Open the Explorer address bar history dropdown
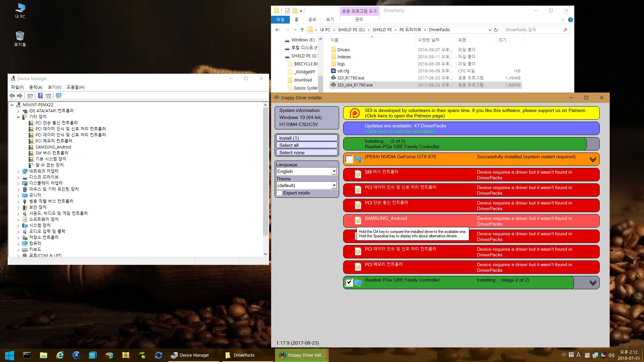This screenshot has height=362, width=644. (489, 30)
